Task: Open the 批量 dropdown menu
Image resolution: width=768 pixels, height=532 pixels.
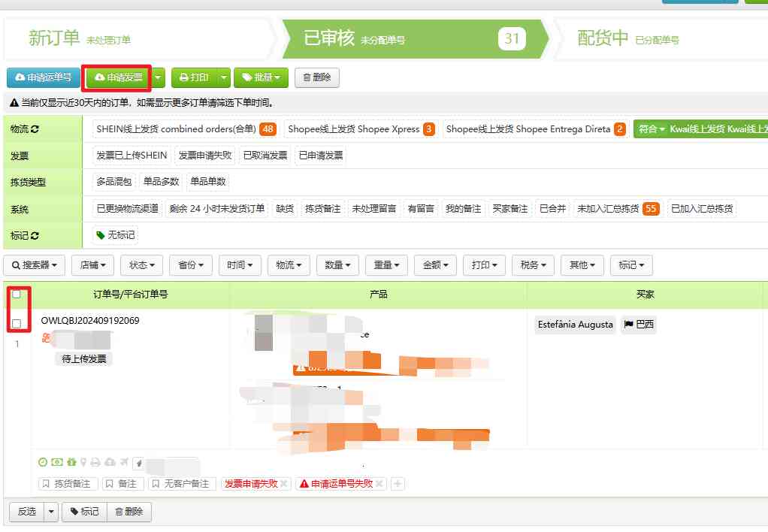Action: (x=261, y=77)
